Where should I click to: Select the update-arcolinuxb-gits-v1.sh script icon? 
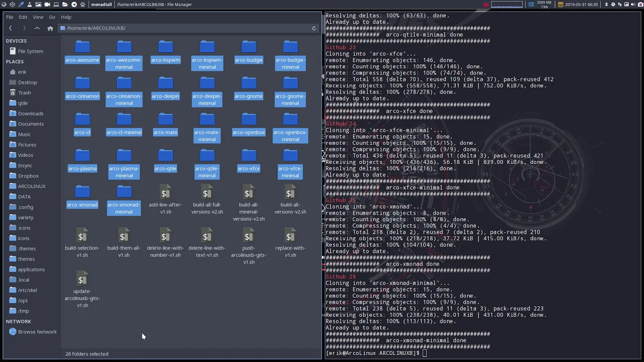pyautogui.click(x=83, y=280)
